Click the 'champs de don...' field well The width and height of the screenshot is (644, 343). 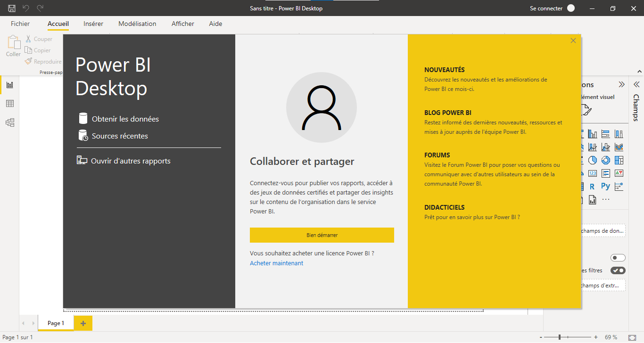pyautogui.click(x=603, y=231)
